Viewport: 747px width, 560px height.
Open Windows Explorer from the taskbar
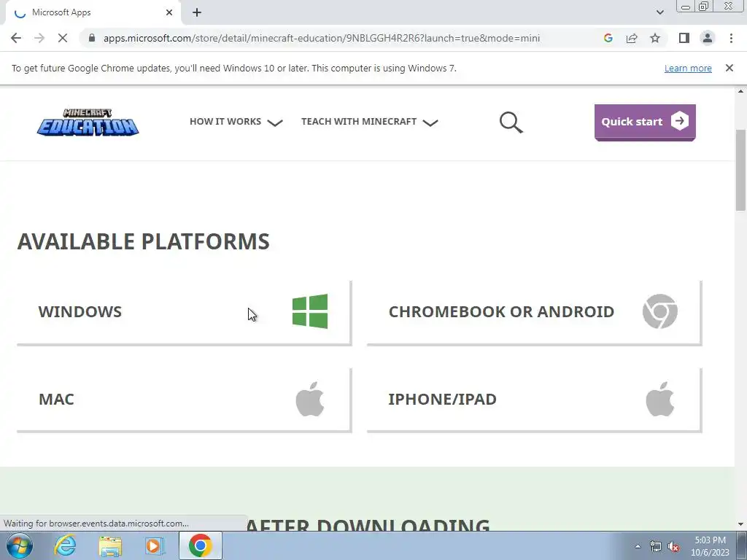tap(110, 545)
